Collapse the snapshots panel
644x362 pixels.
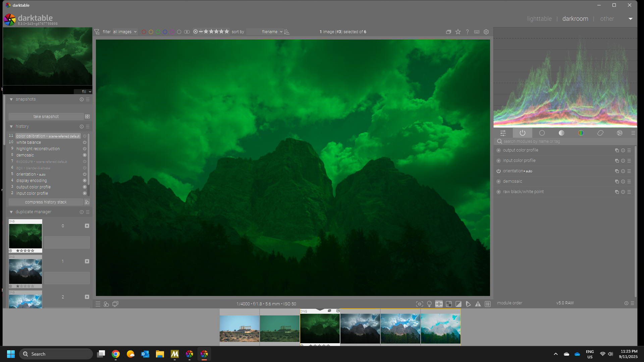point(11,99)
